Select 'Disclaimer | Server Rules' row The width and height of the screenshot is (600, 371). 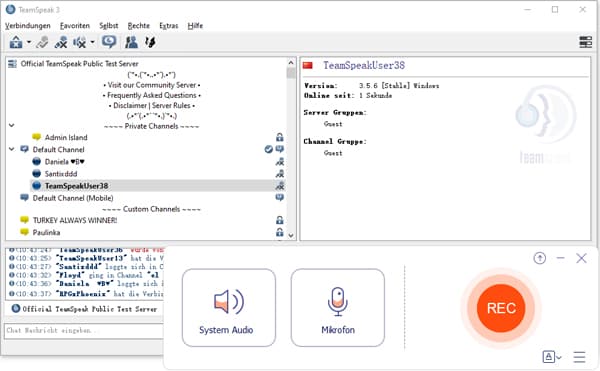152,106
